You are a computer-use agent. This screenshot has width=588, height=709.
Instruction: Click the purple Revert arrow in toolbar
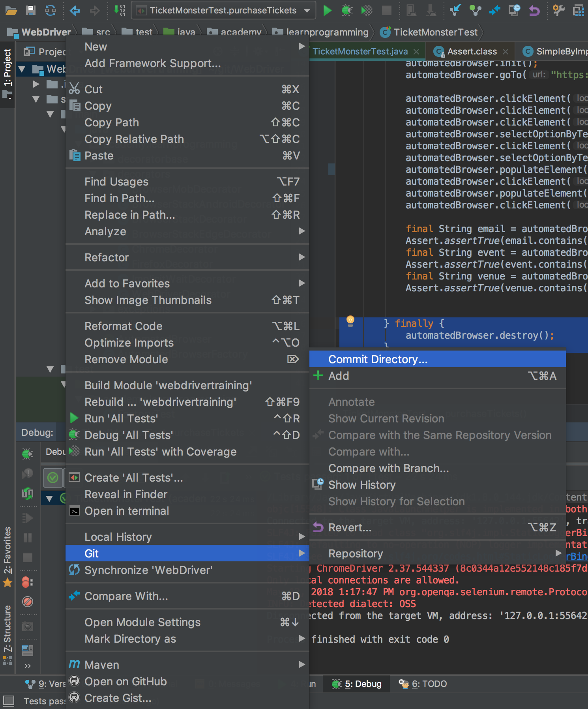click(534, 11)
